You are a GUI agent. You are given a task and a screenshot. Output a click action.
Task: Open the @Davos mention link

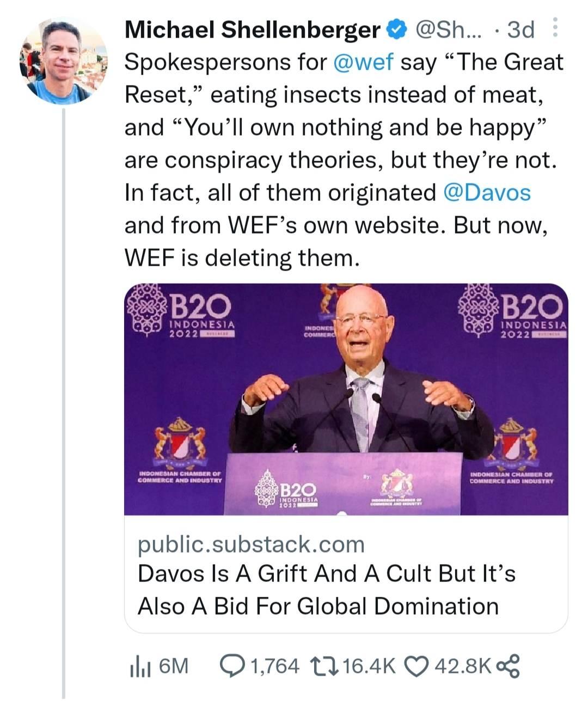click(x=487, y=192)
